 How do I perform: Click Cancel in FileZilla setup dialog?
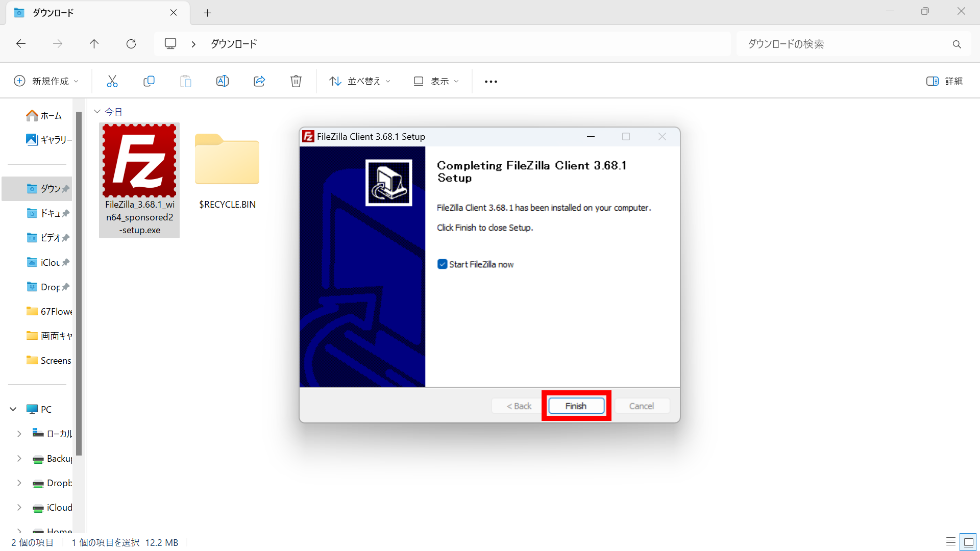pos(642,406)
